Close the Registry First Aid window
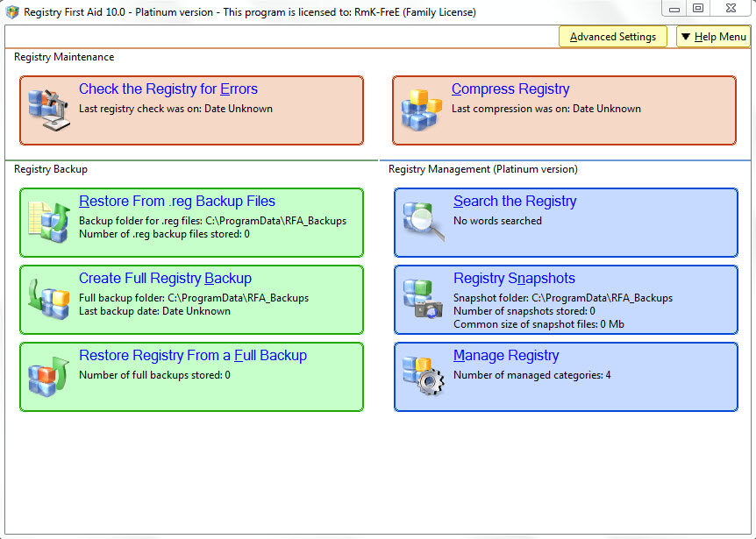The height and width of the screenshot is (539, 756). (x=731, y=9)
